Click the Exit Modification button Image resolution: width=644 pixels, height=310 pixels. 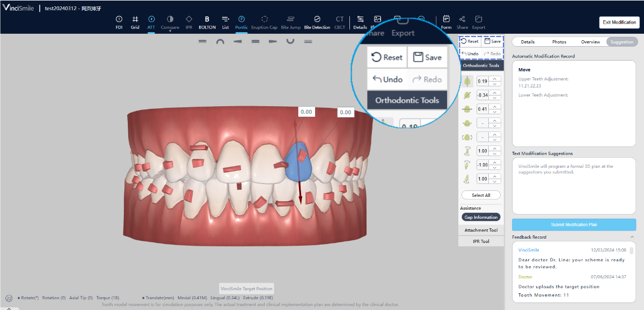coord(619,23)
